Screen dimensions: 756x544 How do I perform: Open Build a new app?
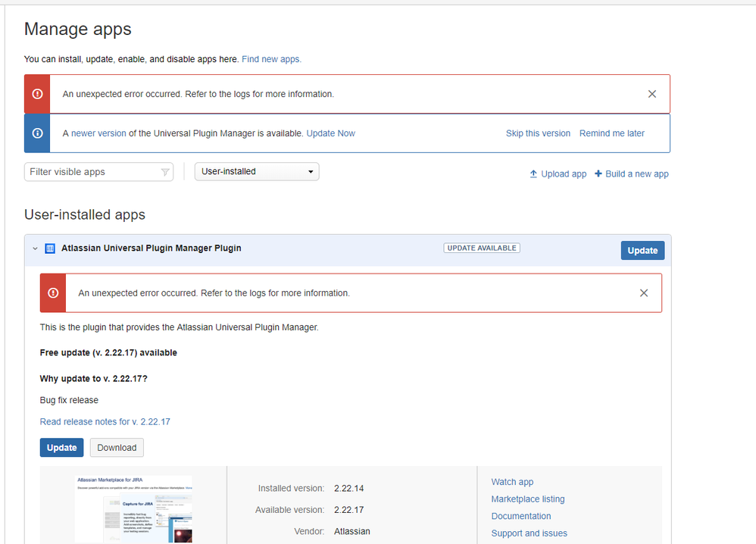coord(637,174)
